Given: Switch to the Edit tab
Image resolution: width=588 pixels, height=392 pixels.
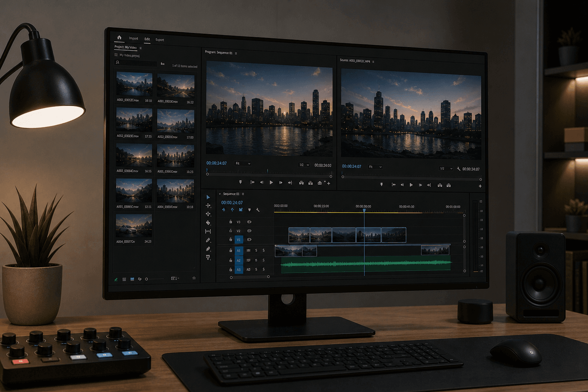Looking at the screenshot, I should click(x=147, y=39).
